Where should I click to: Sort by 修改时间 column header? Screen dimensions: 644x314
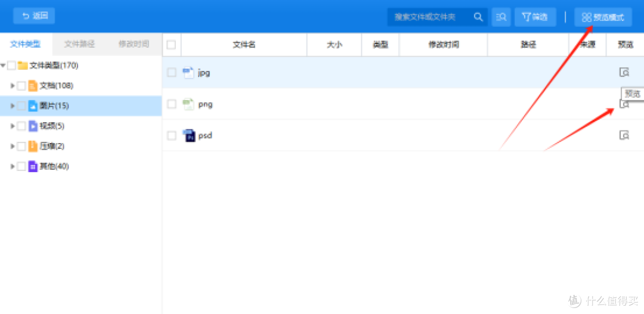(444, 45)
